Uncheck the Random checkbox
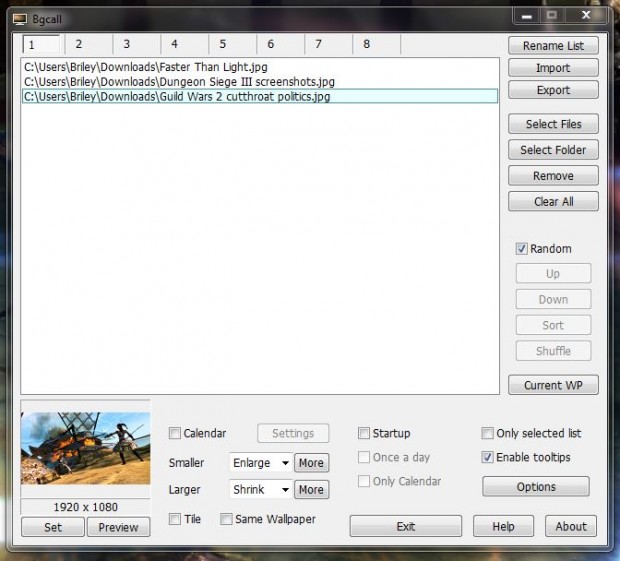This screenshot has width=620, height=561. tap(521, 249)
